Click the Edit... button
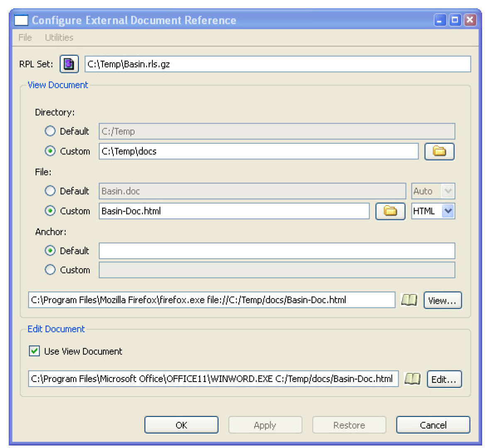Viewport: 490px width, 448px height. 444,379
